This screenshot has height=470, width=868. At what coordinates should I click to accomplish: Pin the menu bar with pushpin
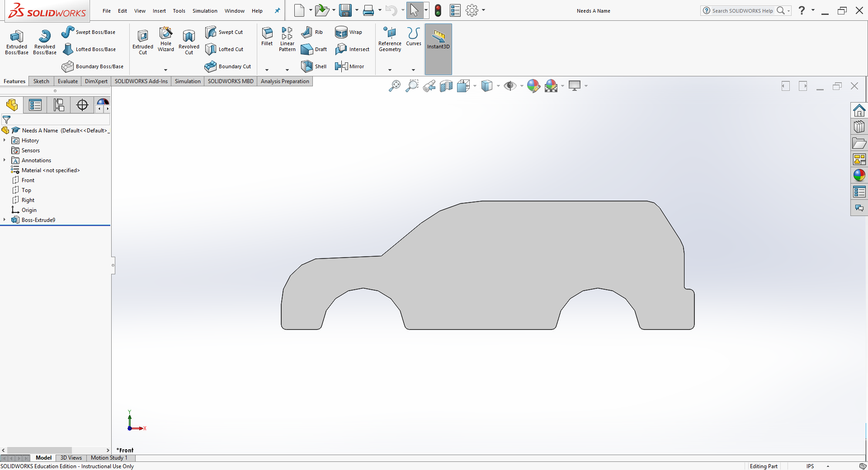[278, 11]
